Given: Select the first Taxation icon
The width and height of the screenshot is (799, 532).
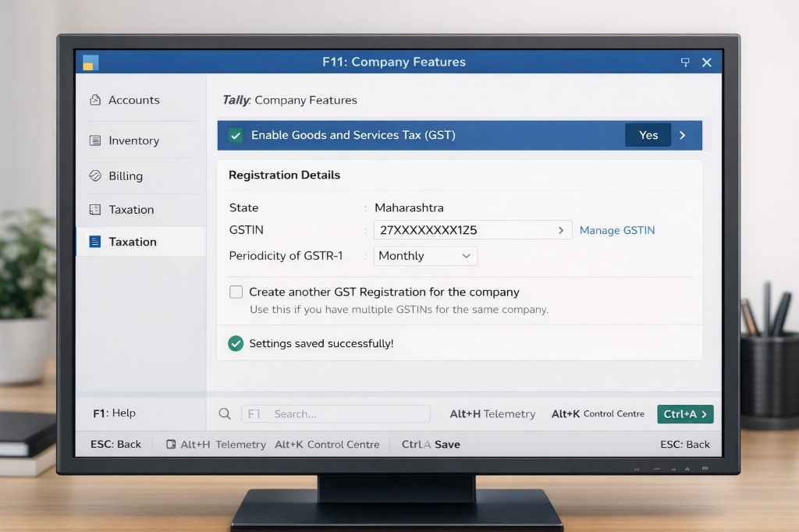Looking at the screenshot, I should click(x=95, y=210).
